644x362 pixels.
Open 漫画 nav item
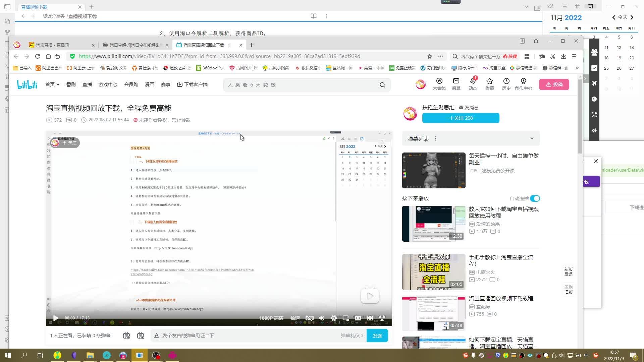click(149, 84)
